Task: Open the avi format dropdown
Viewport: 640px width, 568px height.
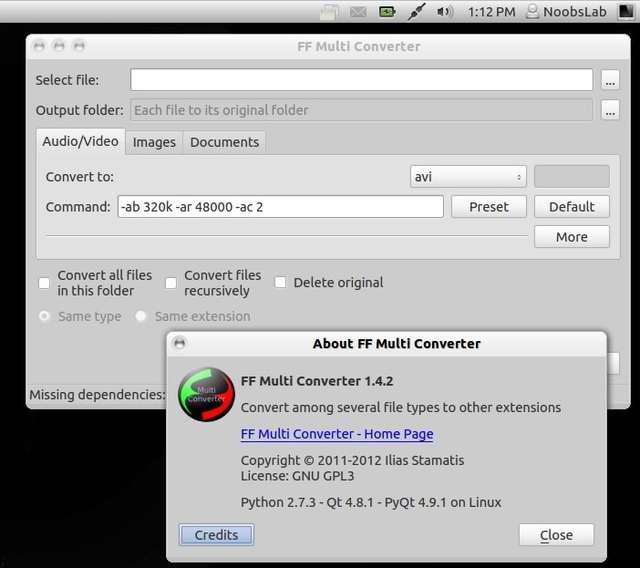Action: tap(468, 177)
